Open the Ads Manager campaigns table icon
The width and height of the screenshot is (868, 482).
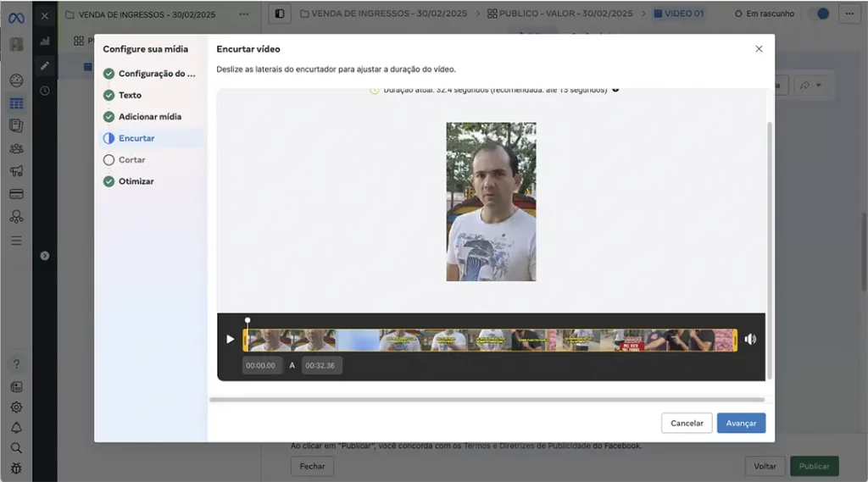pos(16,103)
